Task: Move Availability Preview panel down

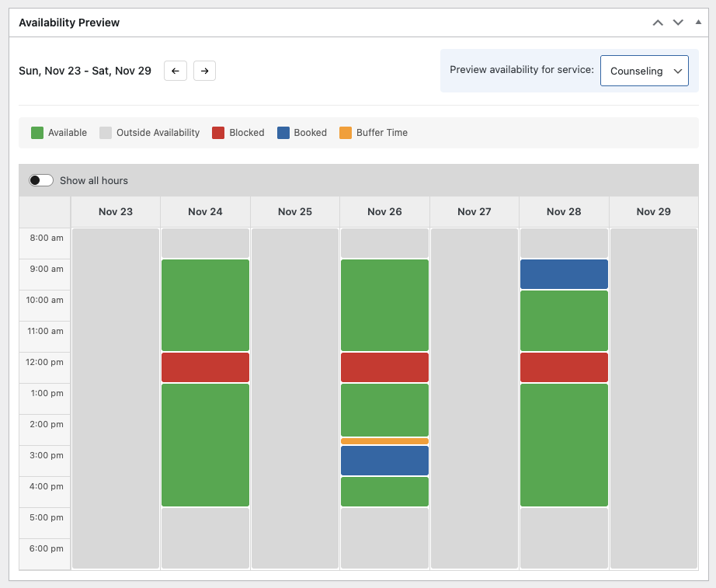Action: point(678,23)
